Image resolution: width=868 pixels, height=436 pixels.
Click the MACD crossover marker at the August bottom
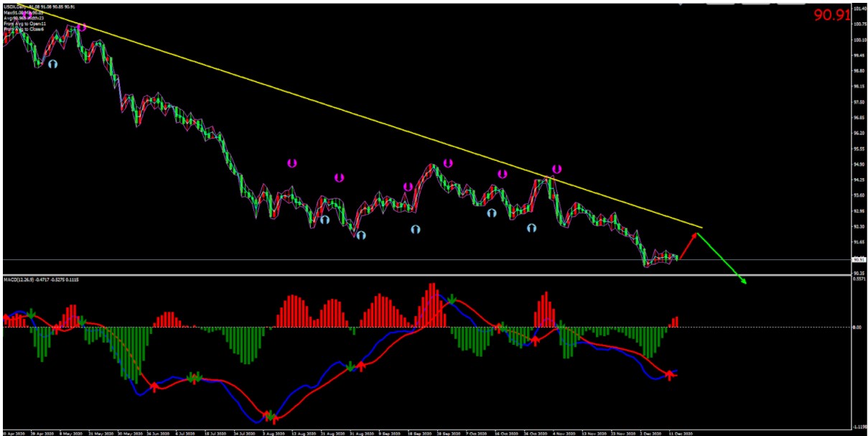[271, 416]
